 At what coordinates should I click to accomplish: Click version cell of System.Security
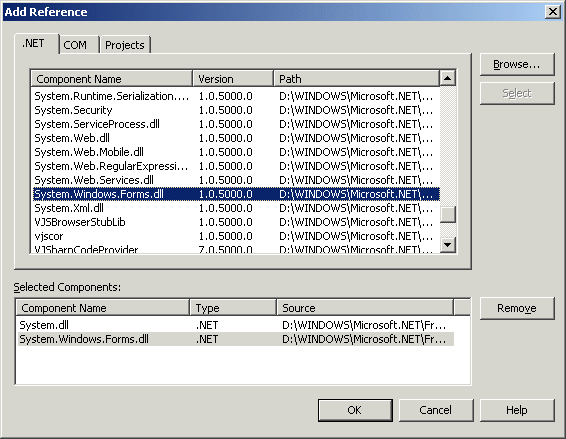click(x=225, y=110)
